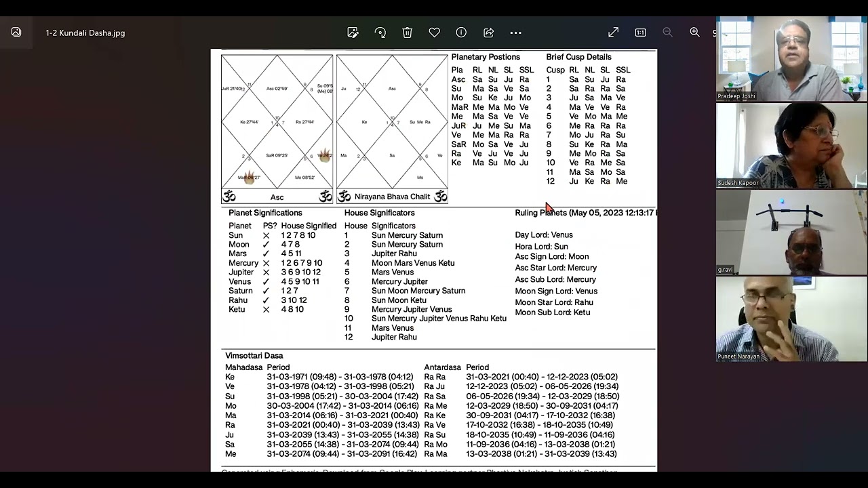Mark photo as favorite with heart icon
Screen dimensions: 868x488
tap(434, 33)
